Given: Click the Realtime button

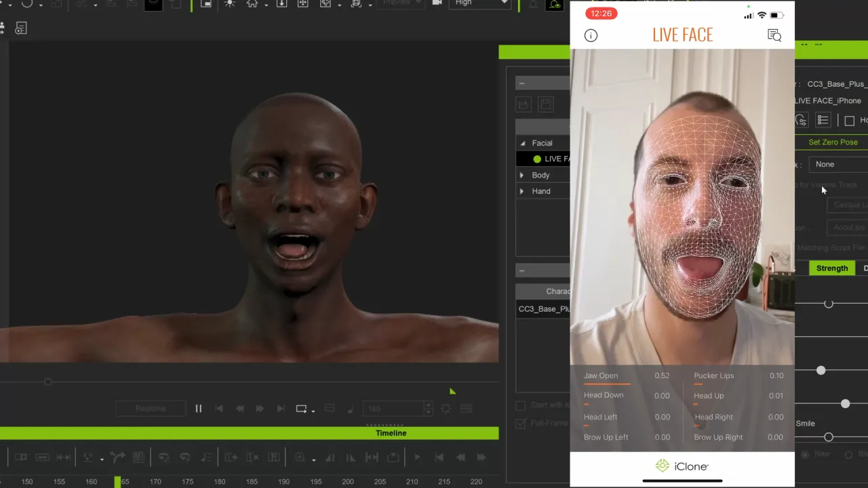Looking at the screenshot, I should 151,409.
